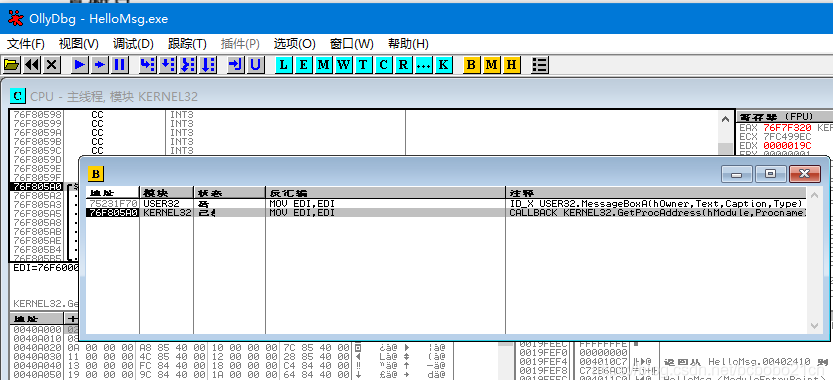Open the 帮助(H) menu
Viewport: 833px width, 388px height.
coord(408,44)
